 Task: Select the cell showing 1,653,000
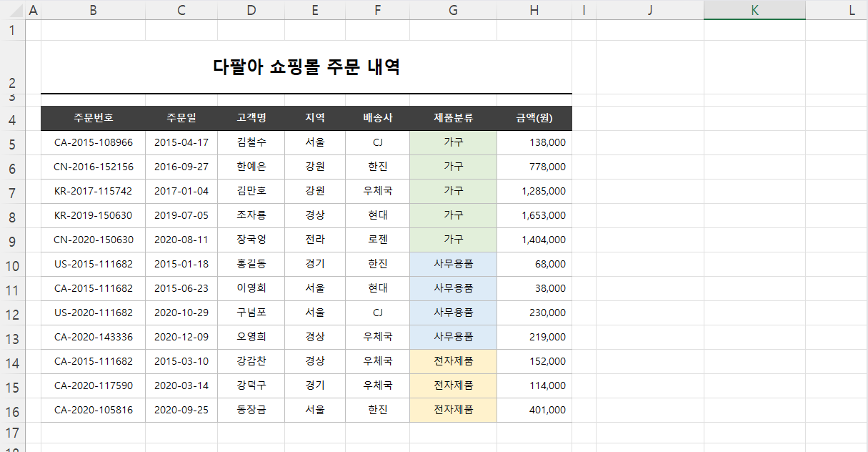click(533, 215)
